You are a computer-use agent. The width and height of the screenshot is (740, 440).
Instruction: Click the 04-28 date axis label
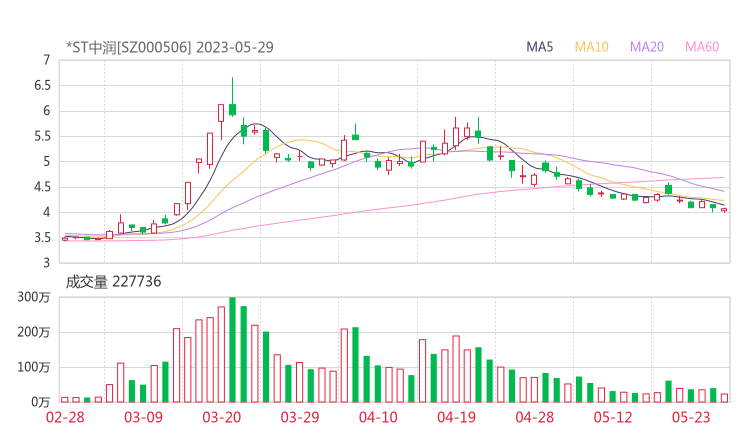[x=535, y=417]
